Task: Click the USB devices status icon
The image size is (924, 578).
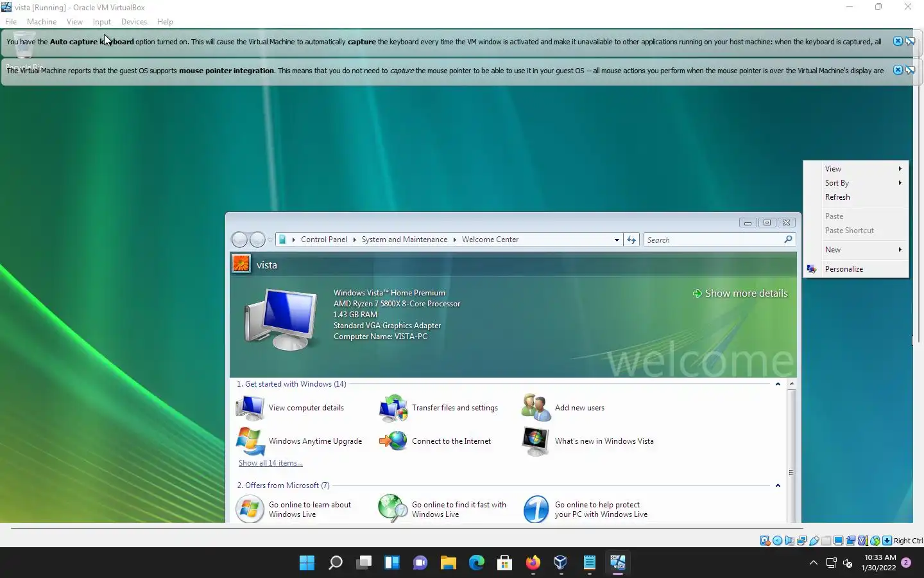Action: [x=814, y=541]
